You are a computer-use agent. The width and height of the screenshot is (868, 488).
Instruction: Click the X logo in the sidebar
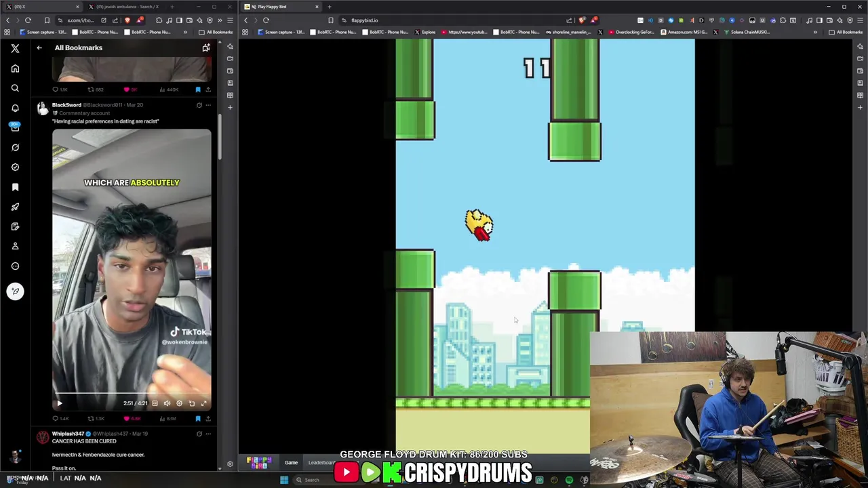click(15, 48)
